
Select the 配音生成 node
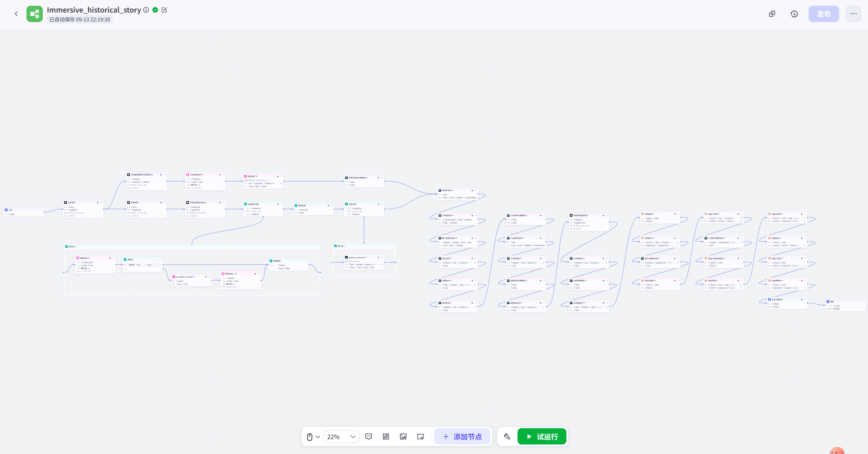click(364, 209)
